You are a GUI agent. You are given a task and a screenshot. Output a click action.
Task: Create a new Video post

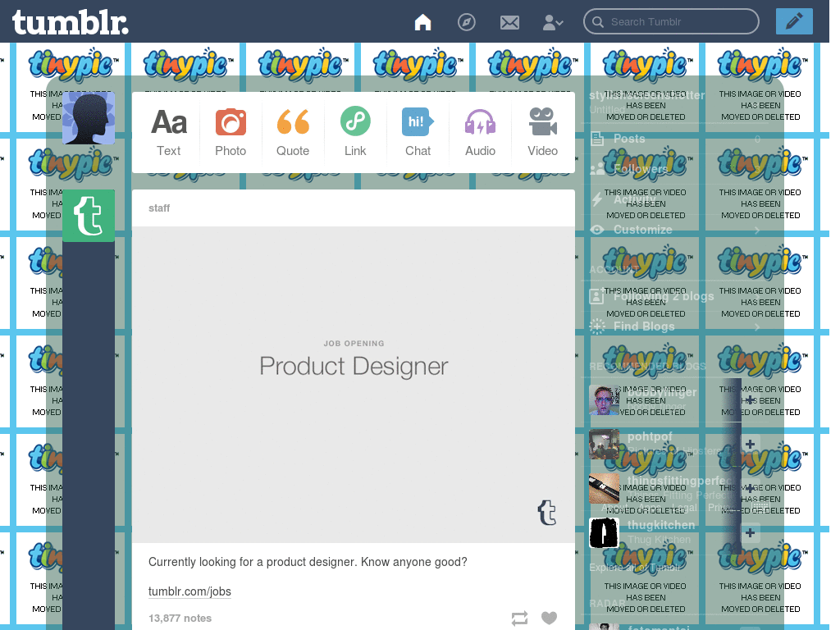click(543, 132)
